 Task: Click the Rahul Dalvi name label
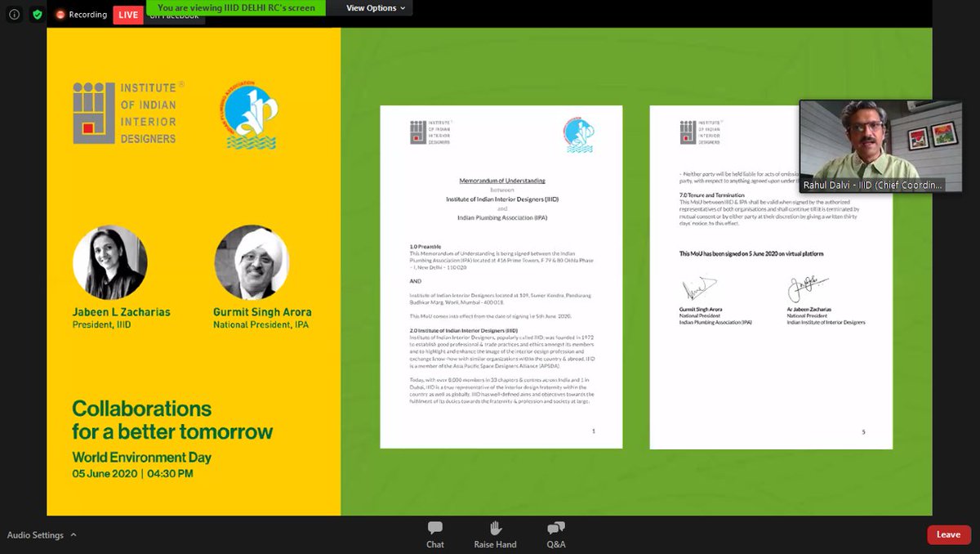coord(872,185)
